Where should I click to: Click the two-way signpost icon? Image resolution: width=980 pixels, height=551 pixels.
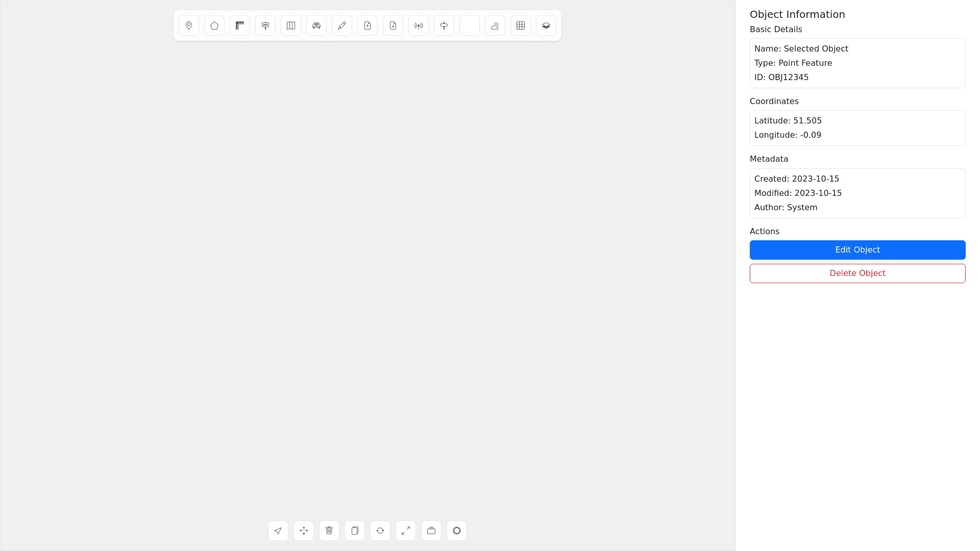tap(265, 26)
